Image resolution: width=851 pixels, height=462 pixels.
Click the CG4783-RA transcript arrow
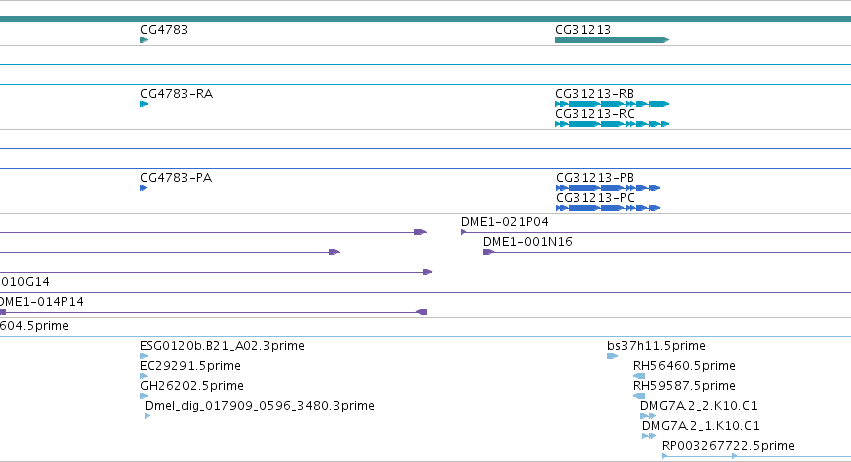pyautogui.click(x=144, y=104)
